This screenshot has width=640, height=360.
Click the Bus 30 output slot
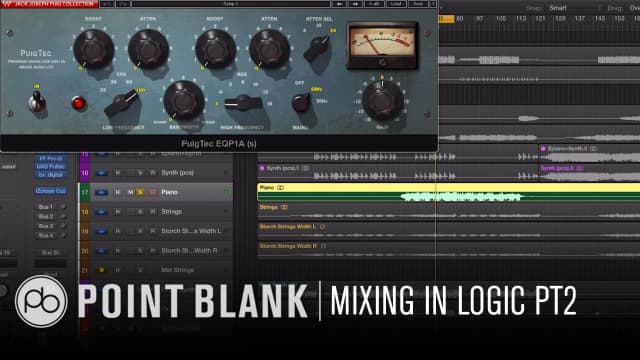click(51, 253)
